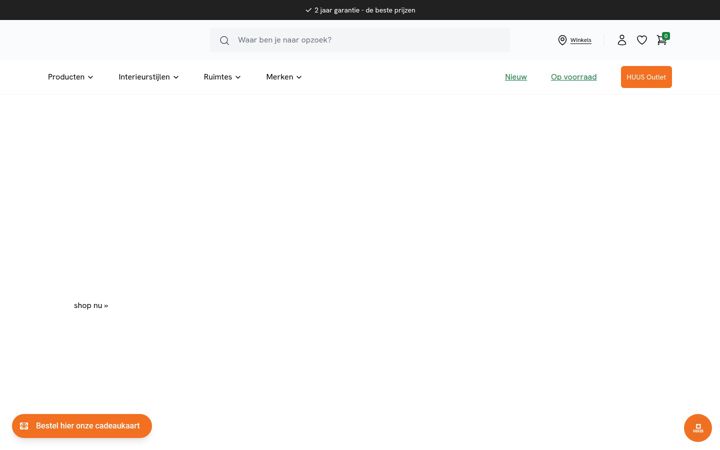
Task: Click the gift card icon in orange banner
Action: [x=24, y=426]
